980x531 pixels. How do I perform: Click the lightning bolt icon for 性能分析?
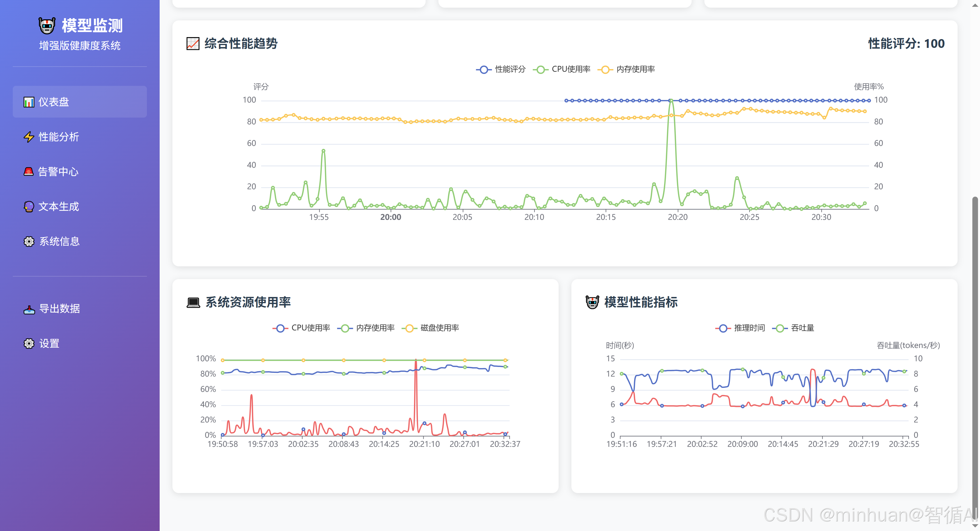[x=29, y=137]
